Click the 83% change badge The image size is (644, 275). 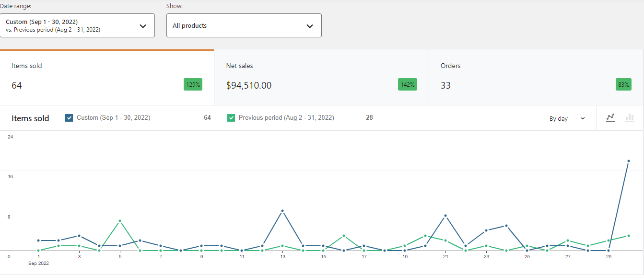tap(623, 85)
